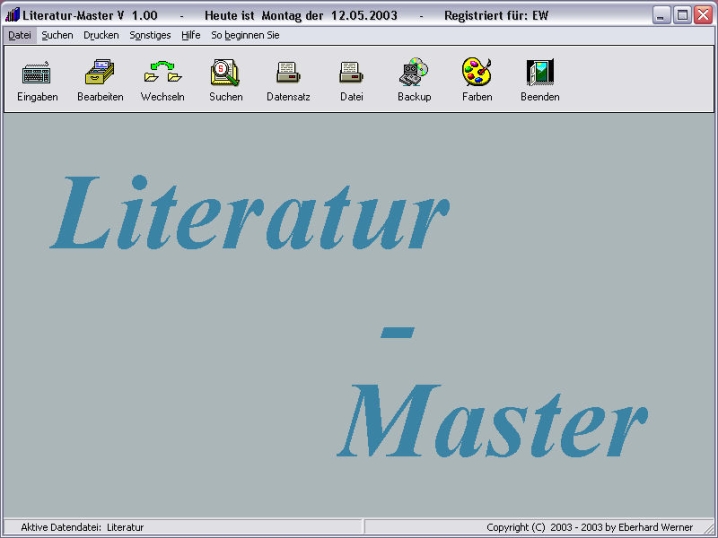Open the Suchen menu in menu bar

pos(57,35)
